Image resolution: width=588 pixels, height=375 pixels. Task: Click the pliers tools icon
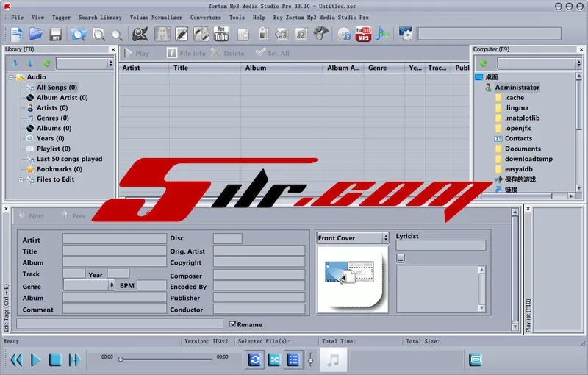coord(320,34)
